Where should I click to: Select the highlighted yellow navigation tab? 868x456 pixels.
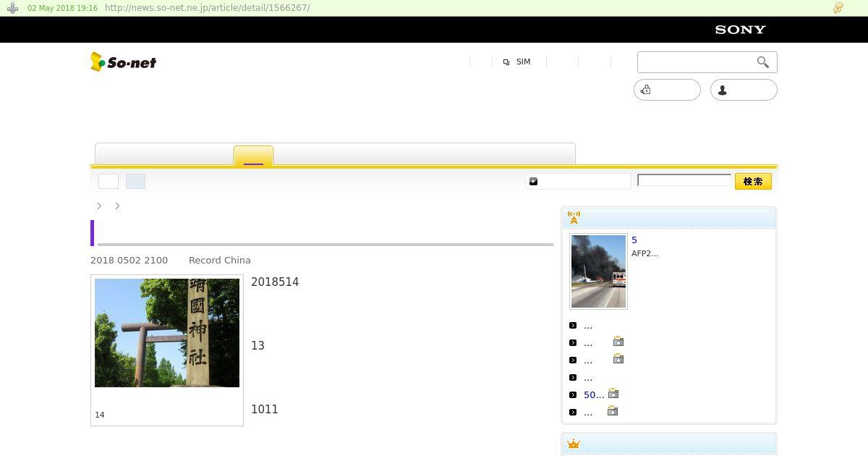point(253,156)
